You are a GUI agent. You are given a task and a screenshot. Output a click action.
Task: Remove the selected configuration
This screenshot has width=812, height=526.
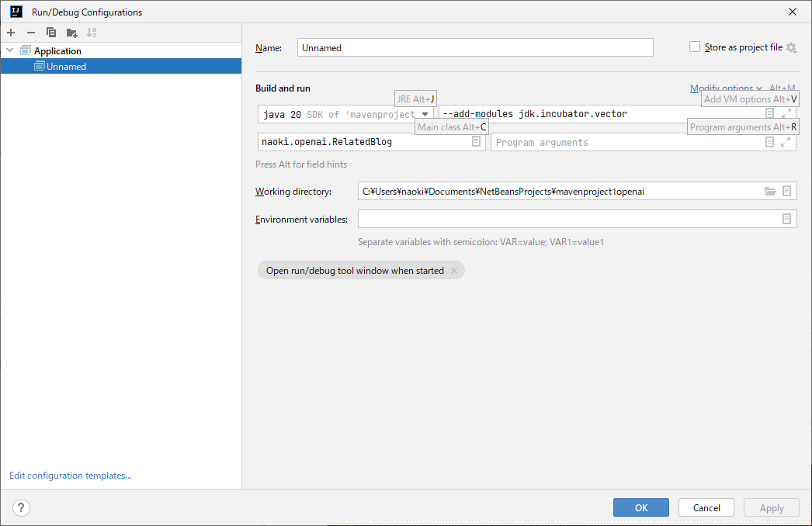[x=30, y=33]
